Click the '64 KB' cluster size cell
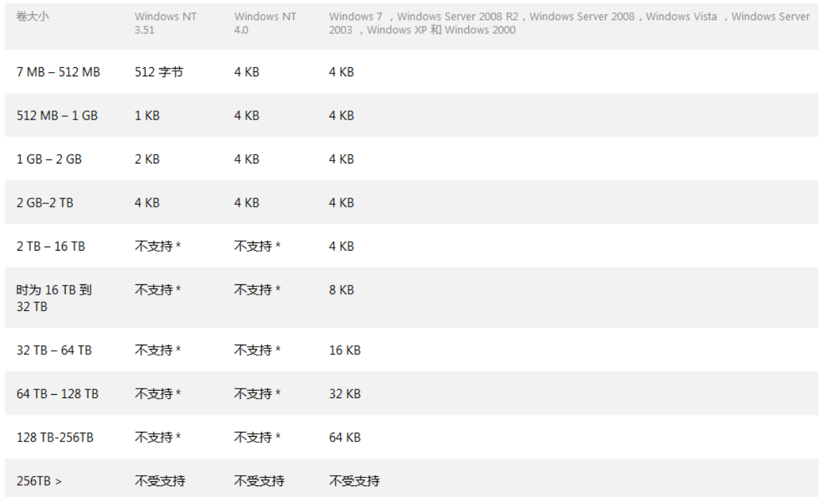 click(345, 437)
